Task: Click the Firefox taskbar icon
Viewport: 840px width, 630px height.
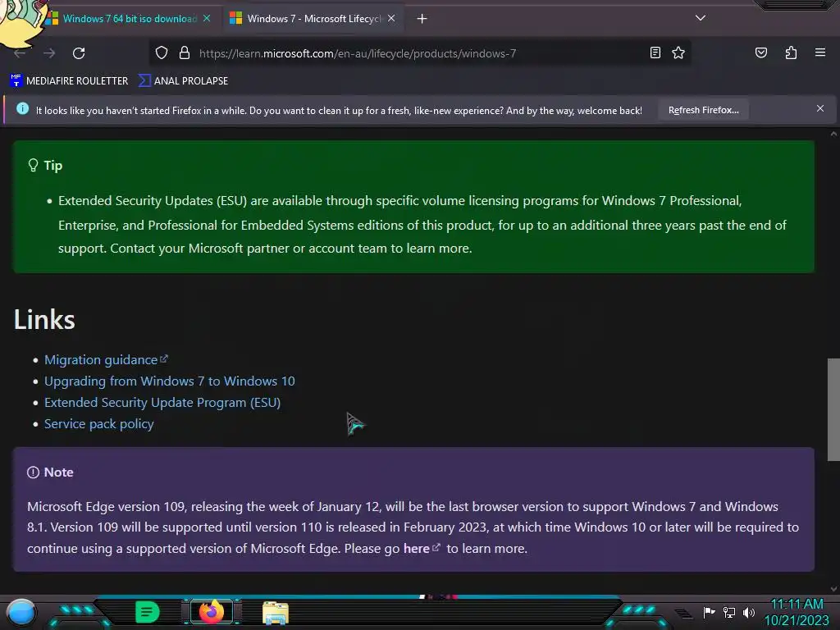Action: (212, 612)
